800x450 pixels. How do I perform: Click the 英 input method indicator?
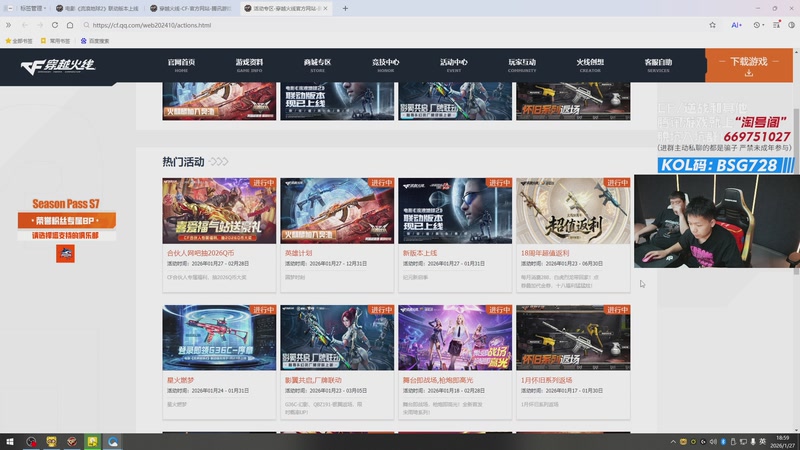coord(762,441)
